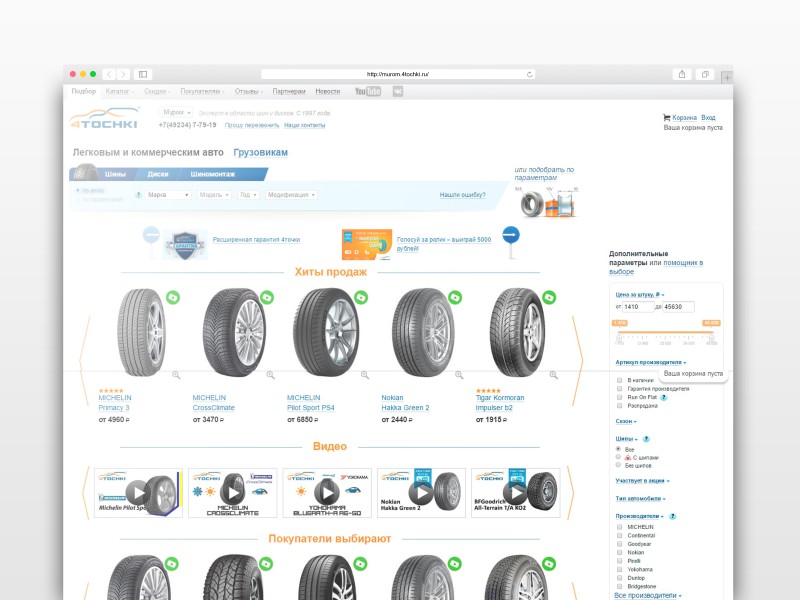800x600 pixels.
Task: Expand Все производители list
Action: [648, 595]
